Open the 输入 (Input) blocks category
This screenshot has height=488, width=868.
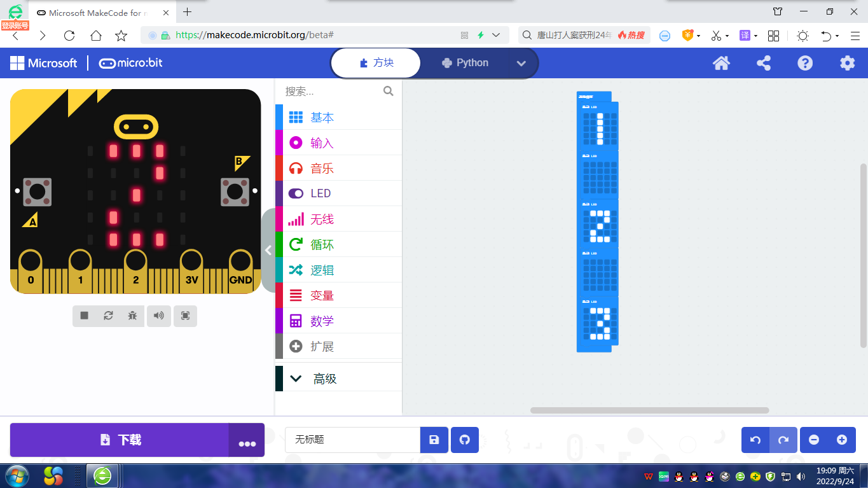(338, 143)
